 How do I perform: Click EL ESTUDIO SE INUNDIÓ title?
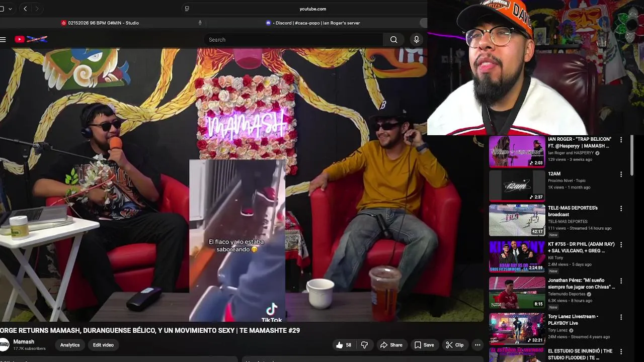[580, 354]
